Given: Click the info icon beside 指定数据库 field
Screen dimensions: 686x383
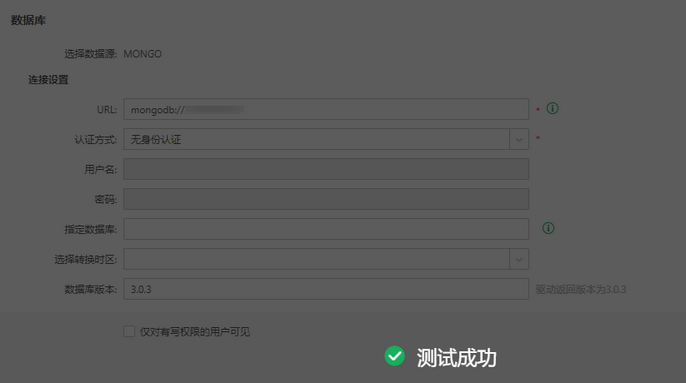Looking at the screenshot, I should tap(548, 228).
